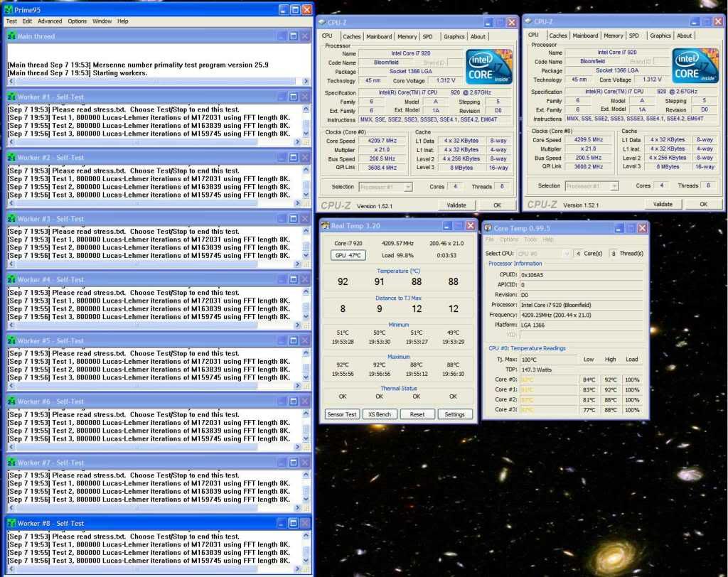Click Validate in the right CPU-Z window

click(x=663, y=204)
